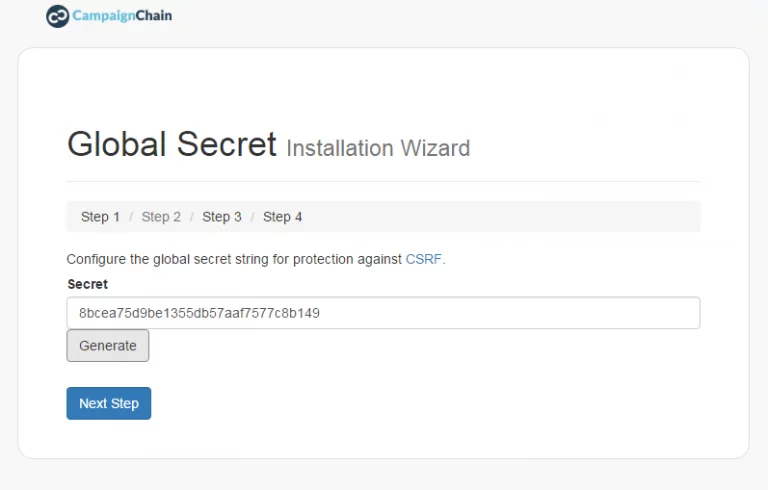Proceed with the blue Next Step button
The height and width of the screenshot is (490, 768).
pyautogui.click(x=109, y=403)
